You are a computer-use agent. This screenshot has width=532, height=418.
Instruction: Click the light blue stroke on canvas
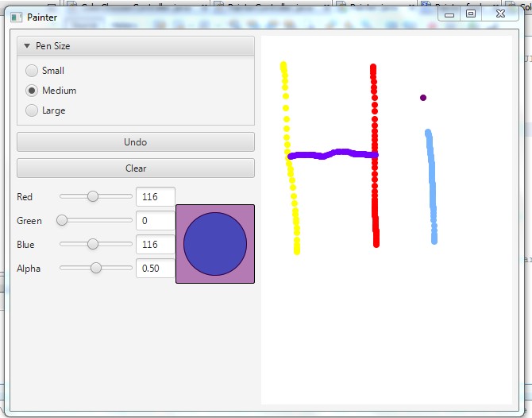click(x=432, y=187)
